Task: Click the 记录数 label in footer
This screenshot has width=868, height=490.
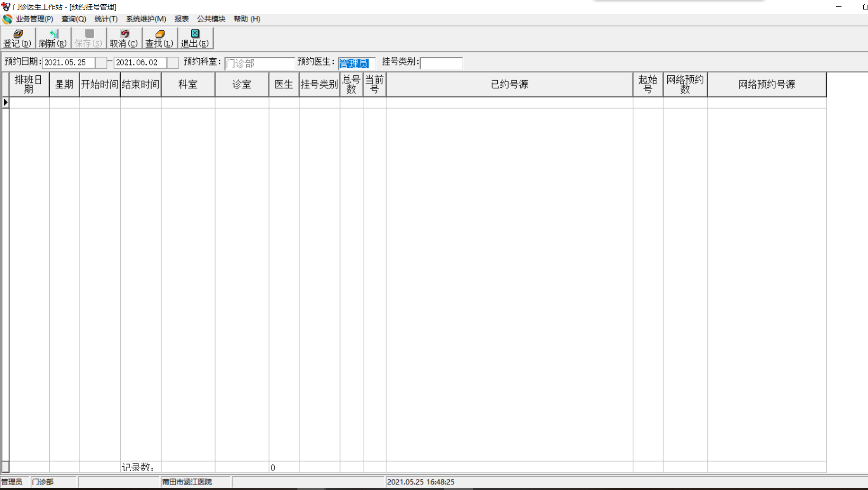Action: pos(138,467)
